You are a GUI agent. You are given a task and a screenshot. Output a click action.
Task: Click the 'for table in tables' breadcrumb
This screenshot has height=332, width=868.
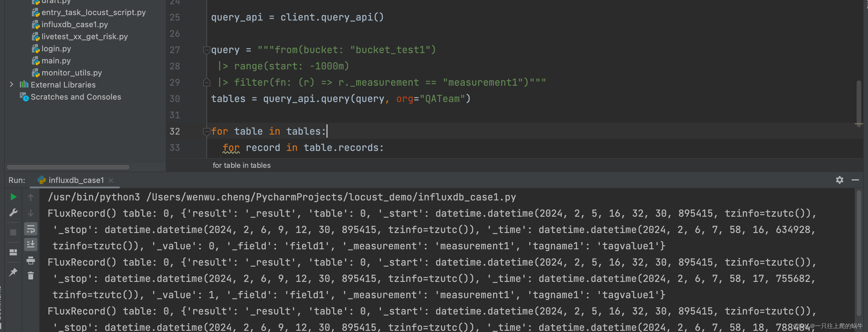pos(241,165)
